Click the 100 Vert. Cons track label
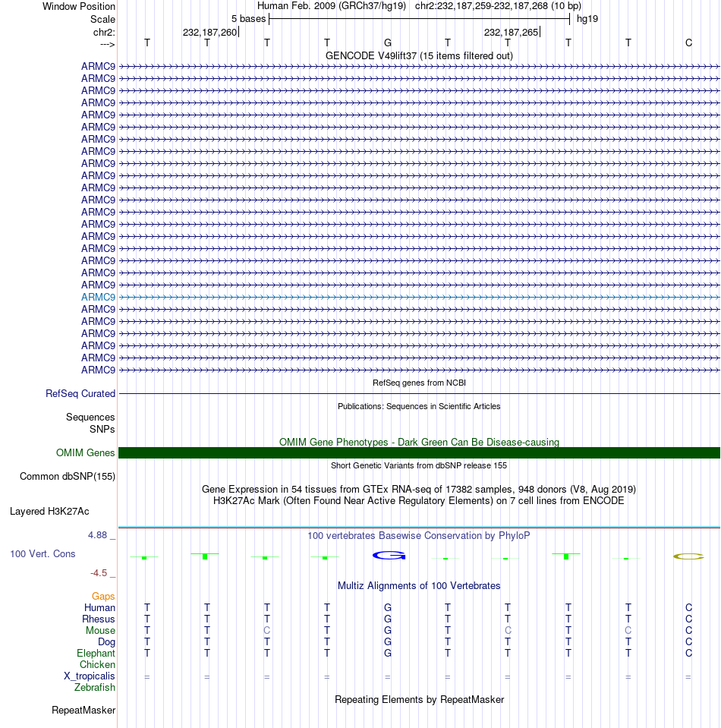The height and width of the screenshot is (728, 721). tap(43, 554)
